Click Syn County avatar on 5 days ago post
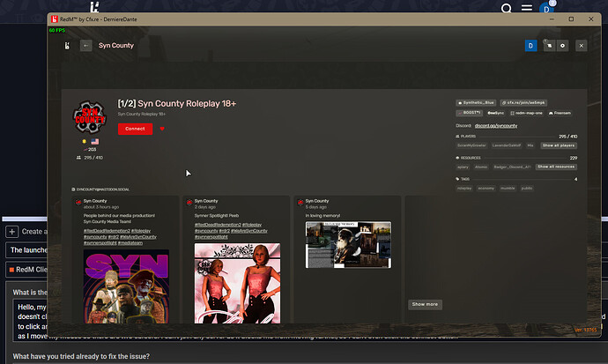Screen dimensions: 608x364 [300, 203]
